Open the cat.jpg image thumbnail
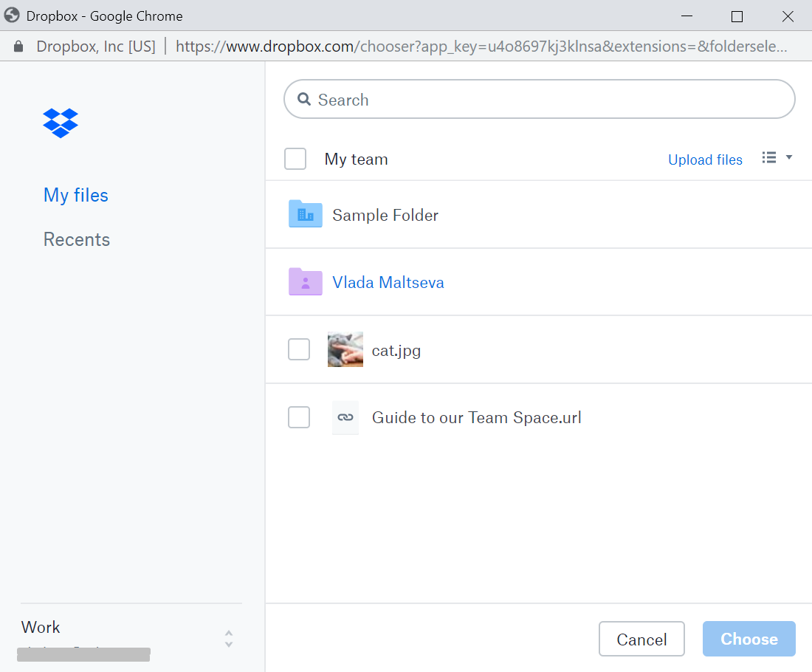Image resolution: width=812 pixels, height=672 pixels. tap(345, 349)
